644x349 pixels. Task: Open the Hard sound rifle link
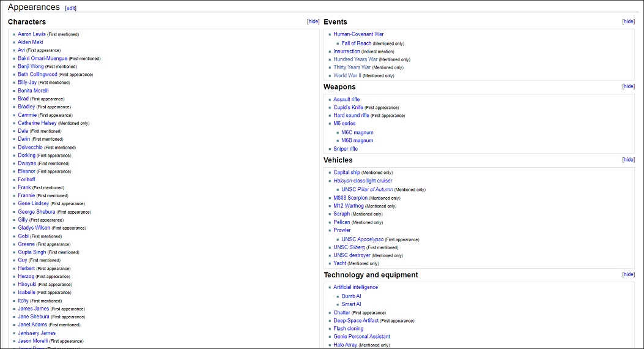point(351,116)
